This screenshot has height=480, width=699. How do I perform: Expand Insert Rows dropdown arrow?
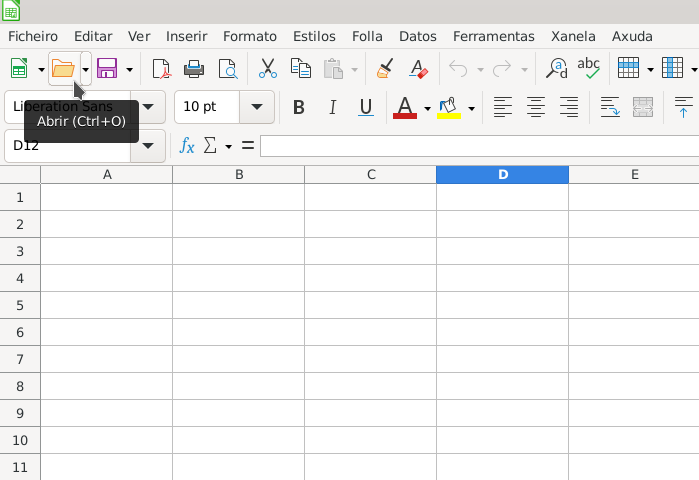(x=650, y=70)
